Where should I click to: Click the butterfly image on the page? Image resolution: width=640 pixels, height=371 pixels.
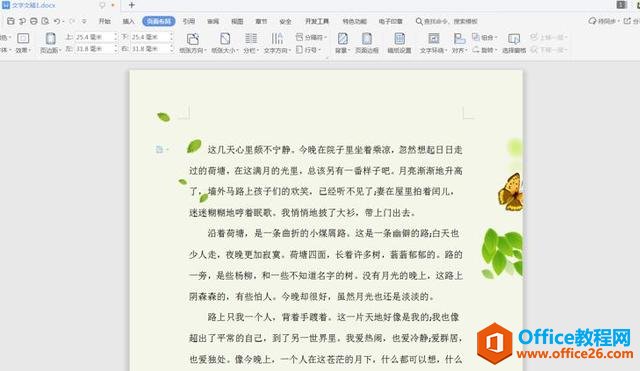(511, 192)
